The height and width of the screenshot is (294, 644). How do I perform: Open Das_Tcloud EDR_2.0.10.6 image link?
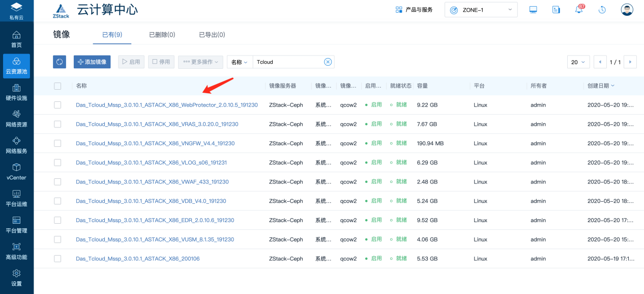pos(155,220)
